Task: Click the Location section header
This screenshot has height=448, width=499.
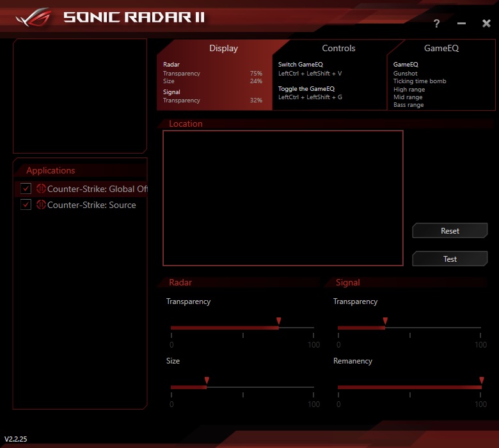Action: pyautogui.click(x=186, y=124)
